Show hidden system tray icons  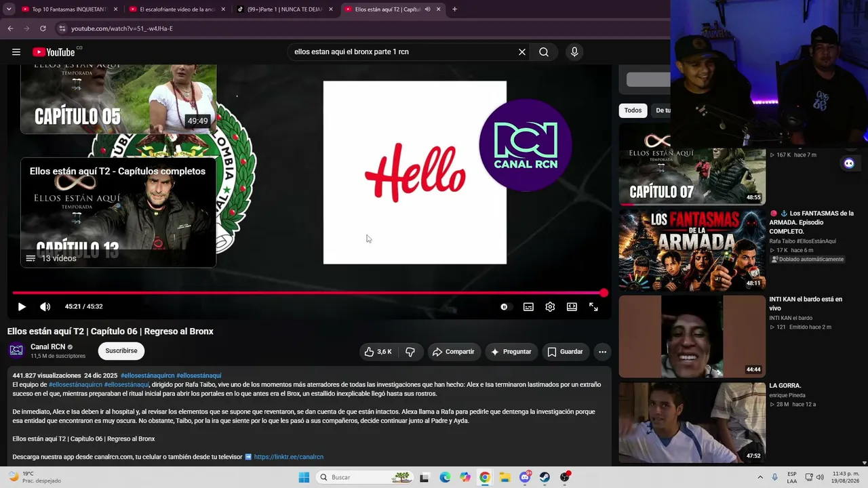(x=760, y=477)
